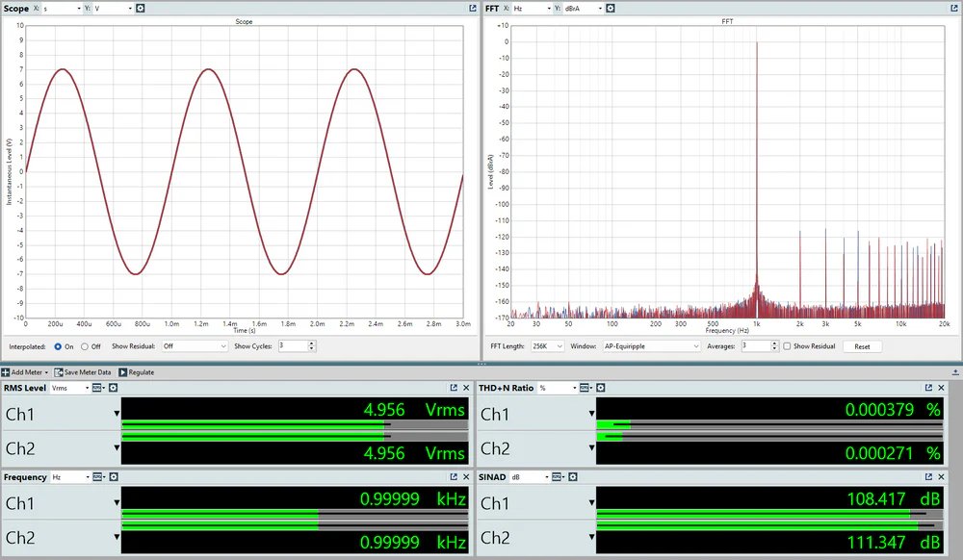The image size is (963, 560).
Task: Open RMS Level display format icon
Action: click(x=97, y=388)
